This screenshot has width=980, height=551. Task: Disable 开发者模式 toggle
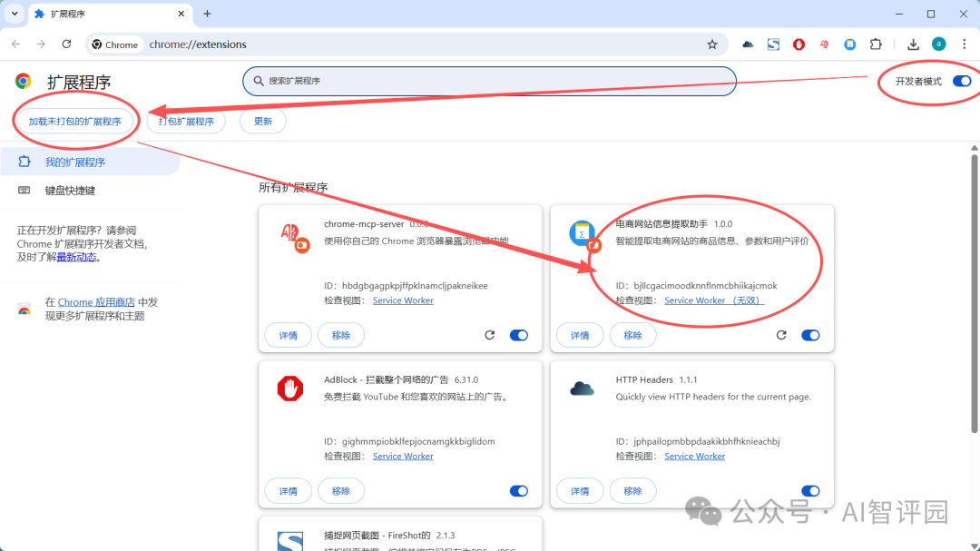961,80
